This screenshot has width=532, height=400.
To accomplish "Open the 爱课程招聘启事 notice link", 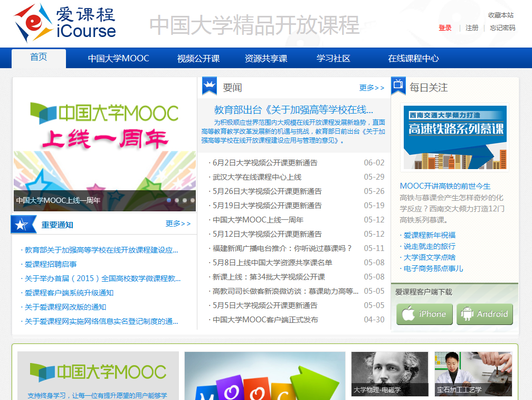I will 51,264.
